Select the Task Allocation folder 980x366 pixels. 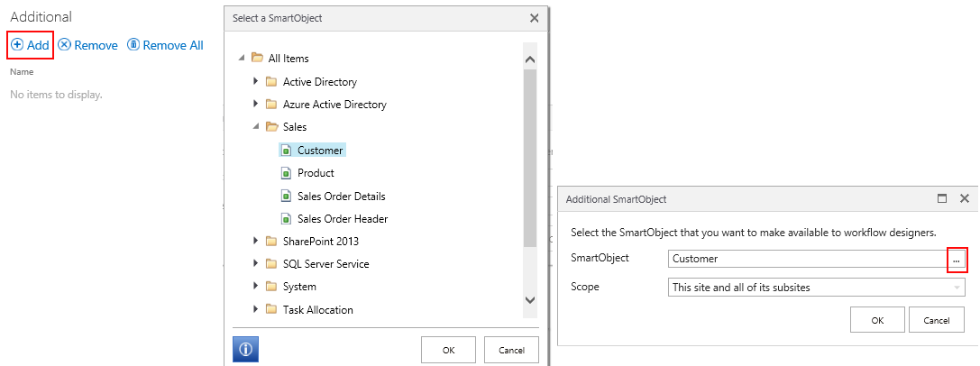(317, 309)
